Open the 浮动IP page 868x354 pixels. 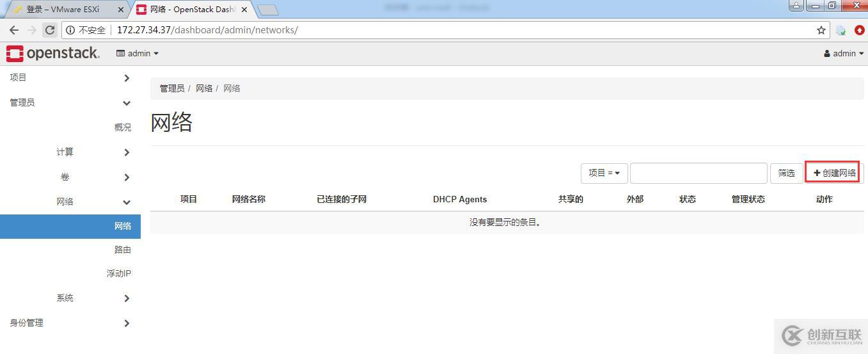[x=119, y=273]
